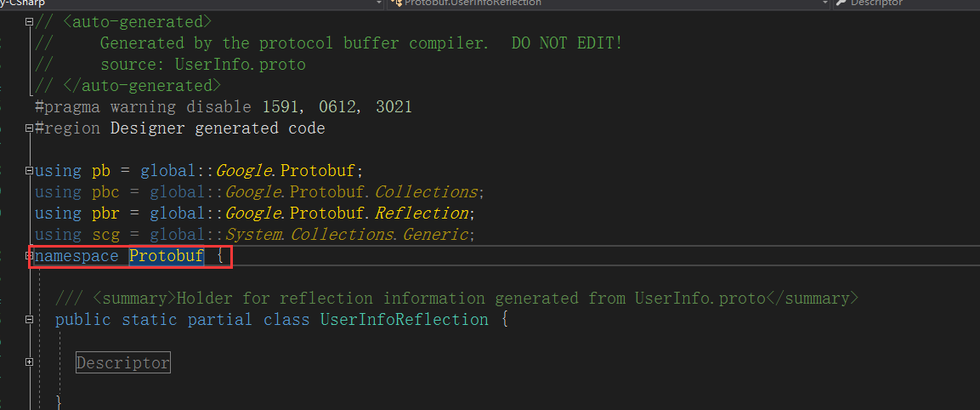Collapse the UserInfoReflection class block

[31, 320]
